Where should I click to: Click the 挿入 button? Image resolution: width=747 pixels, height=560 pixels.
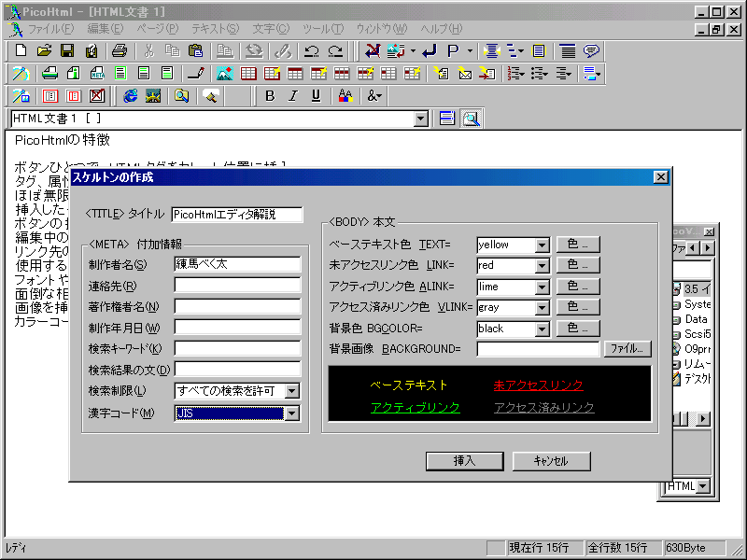[x=464, y=461]
